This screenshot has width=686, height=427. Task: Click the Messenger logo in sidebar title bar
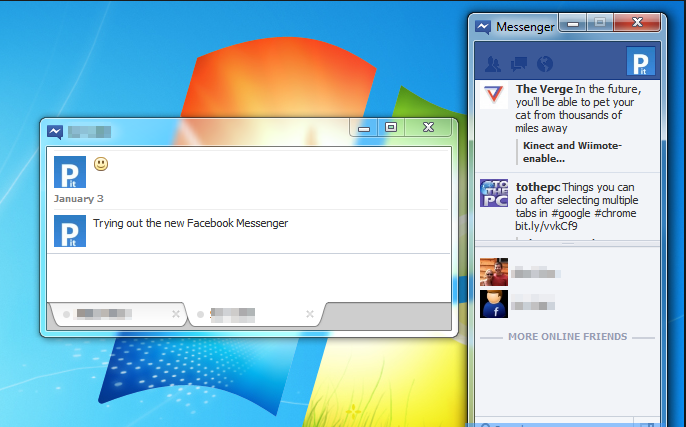[x=483, y=27]
